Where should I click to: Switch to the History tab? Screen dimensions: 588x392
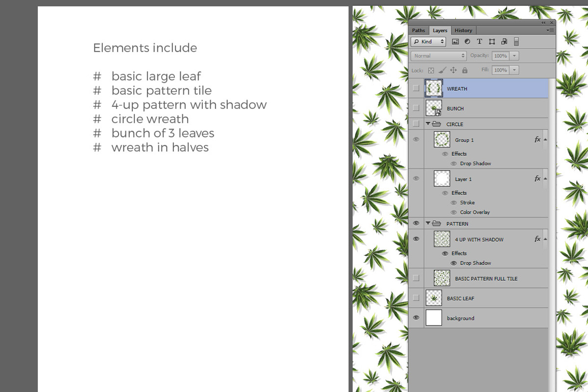[463, 30]
